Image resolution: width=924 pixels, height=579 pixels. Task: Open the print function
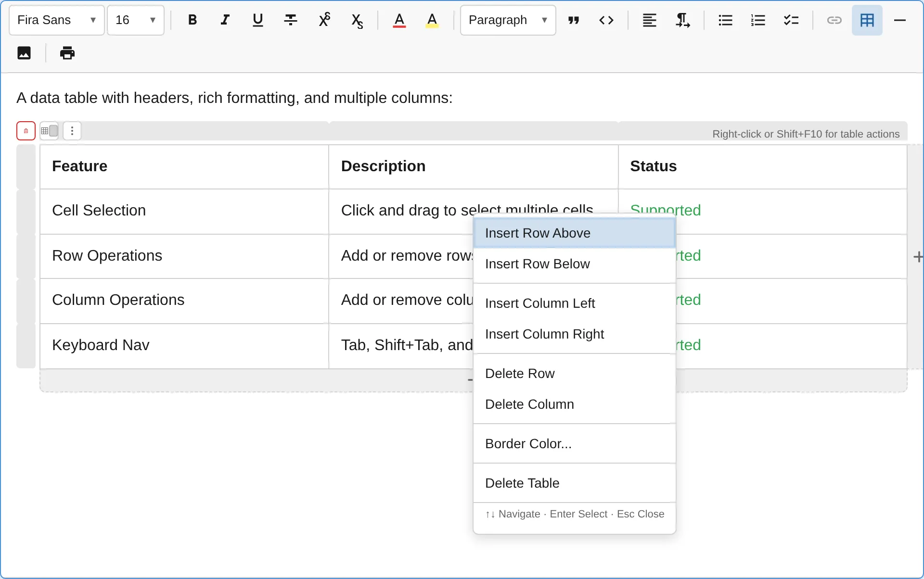(x=67, y=53)
